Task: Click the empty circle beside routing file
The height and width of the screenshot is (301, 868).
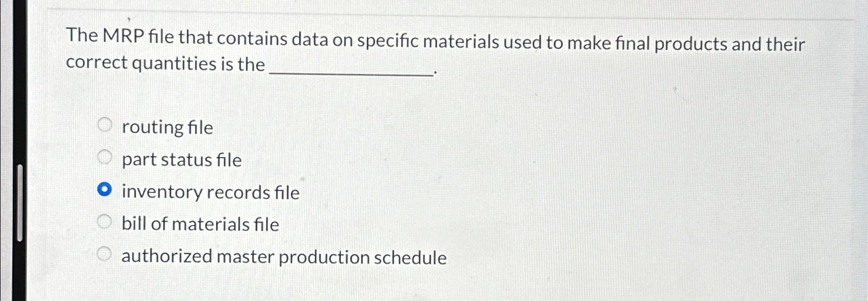Action: (x=105, y=124)
